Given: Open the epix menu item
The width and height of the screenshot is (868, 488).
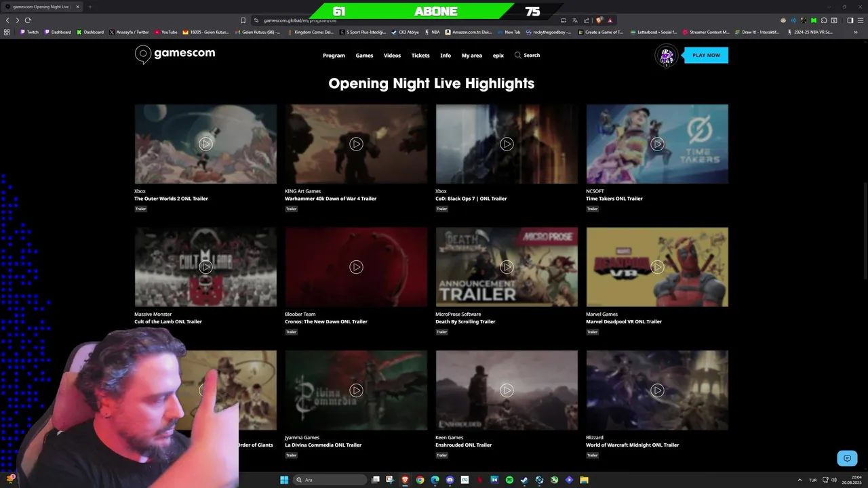Looking at the screenshot, I should click(x=498, y=56).
